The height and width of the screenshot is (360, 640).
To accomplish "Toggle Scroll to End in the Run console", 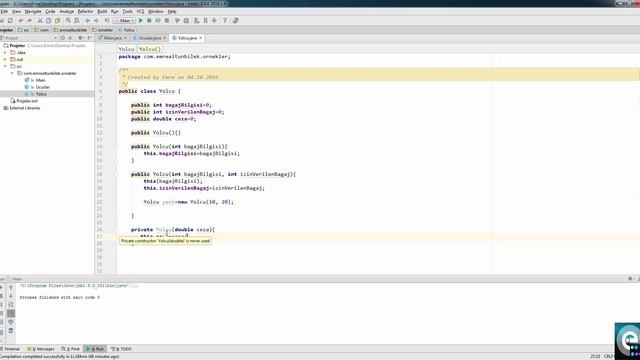I will [x=11, y=313].
